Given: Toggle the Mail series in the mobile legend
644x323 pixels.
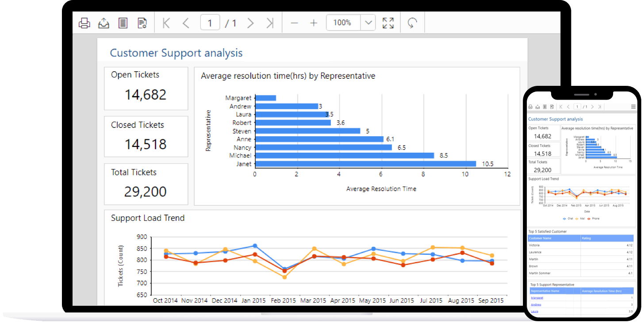Looking at the screenshot, I should [582, 218].
